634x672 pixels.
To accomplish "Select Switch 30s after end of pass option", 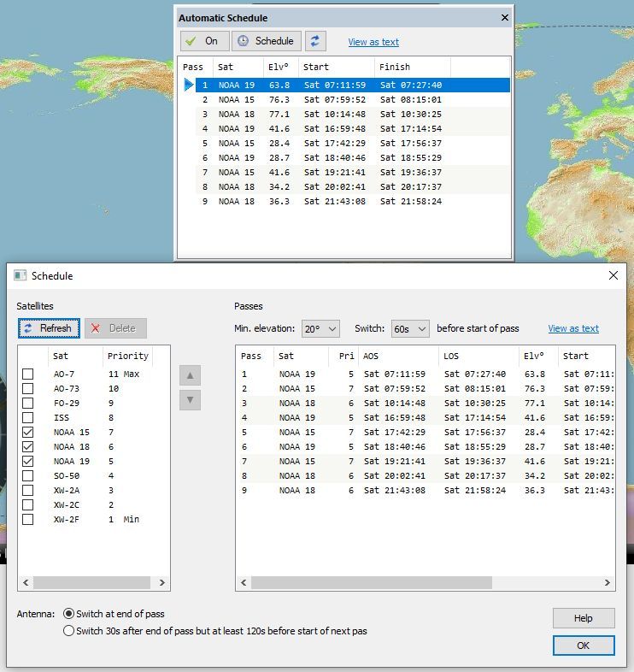I will (x=69, y=631).
